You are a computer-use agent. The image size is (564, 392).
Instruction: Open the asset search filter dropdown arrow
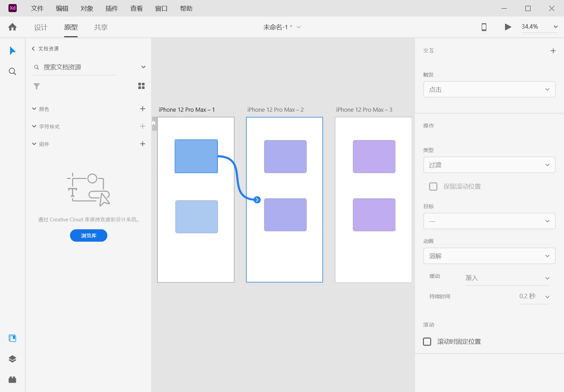(x=144, y=67)
